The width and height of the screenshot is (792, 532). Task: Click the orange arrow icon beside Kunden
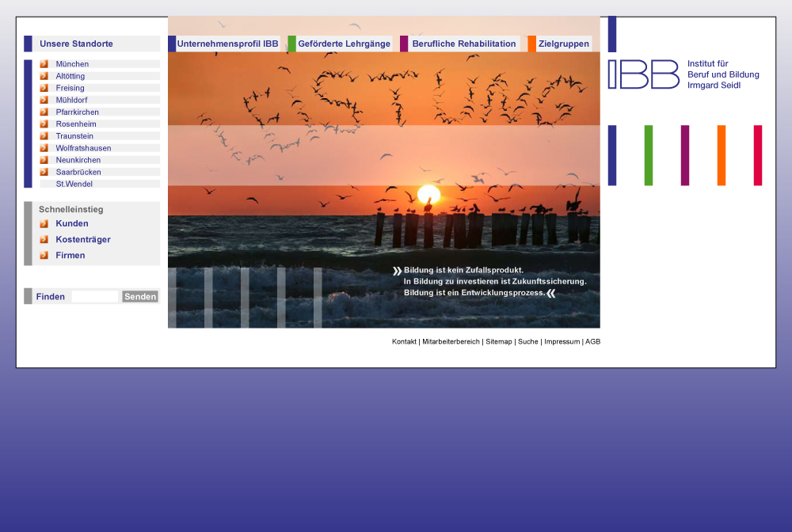44,223
